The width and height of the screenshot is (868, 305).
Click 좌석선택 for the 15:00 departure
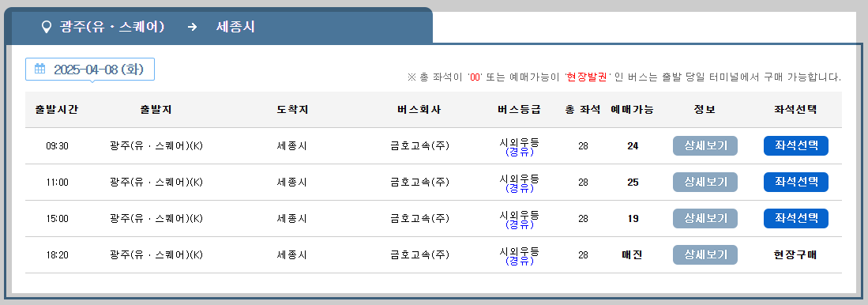[x=795, y=219]
